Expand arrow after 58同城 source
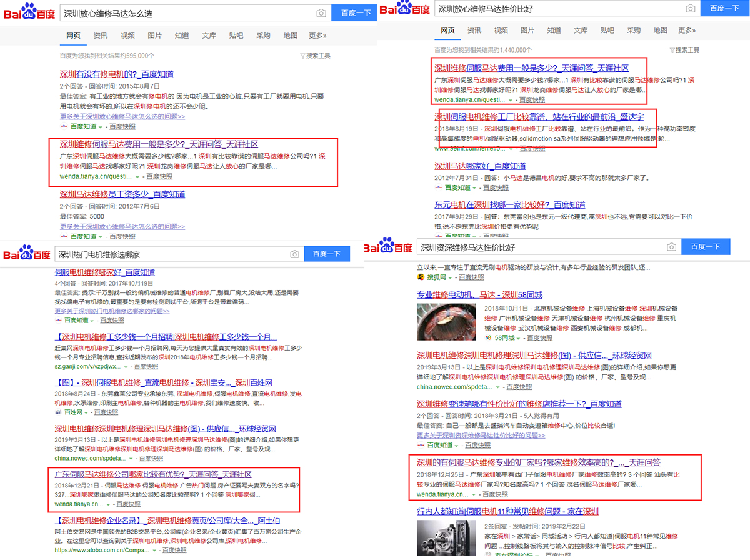750x560 pixels. click(x=519, y=338)
